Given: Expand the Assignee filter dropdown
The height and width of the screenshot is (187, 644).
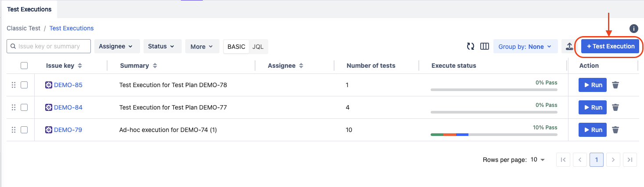Looking at the screenshot, I should click(x=117, y=46).
